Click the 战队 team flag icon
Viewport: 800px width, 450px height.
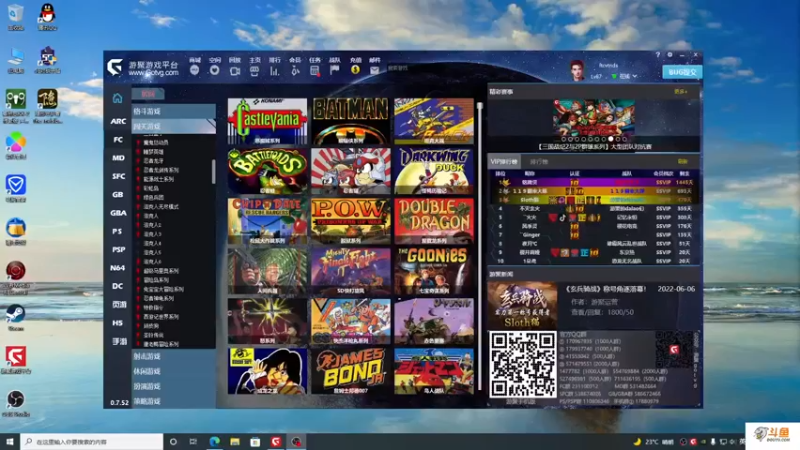(x=335, y=70)
